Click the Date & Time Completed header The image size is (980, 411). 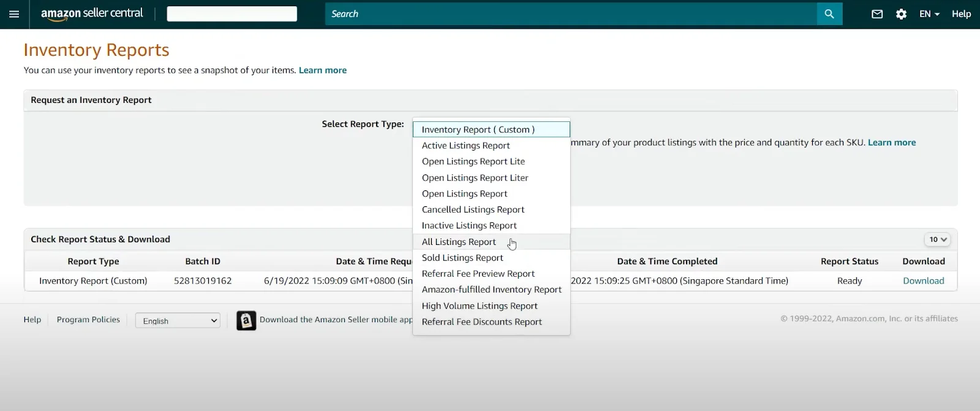(667, 262)
